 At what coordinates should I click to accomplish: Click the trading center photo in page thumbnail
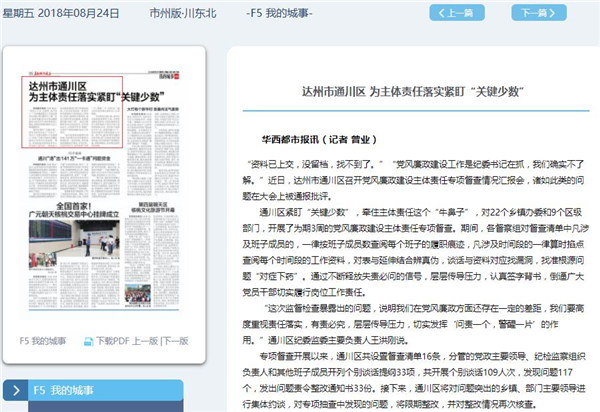tap(74, 239)
